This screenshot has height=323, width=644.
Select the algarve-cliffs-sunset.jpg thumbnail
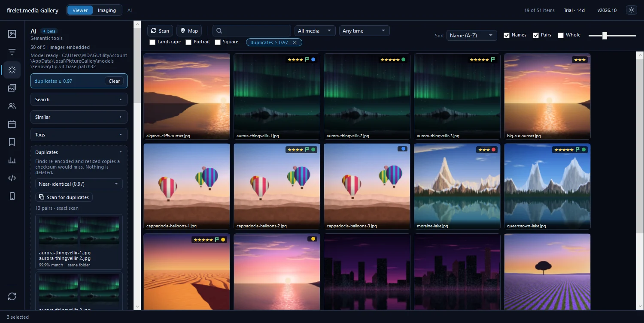pos(187,97)
